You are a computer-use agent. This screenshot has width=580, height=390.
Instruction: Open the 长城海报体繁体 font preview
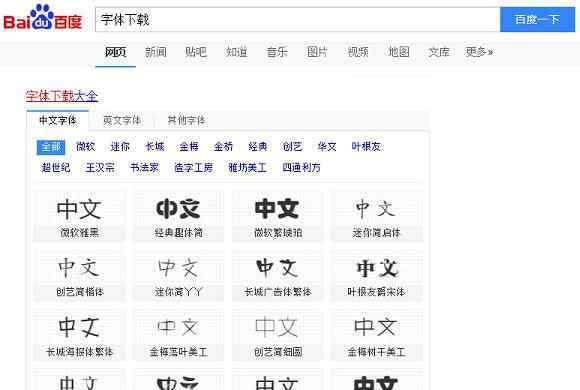tap(79, 335)
